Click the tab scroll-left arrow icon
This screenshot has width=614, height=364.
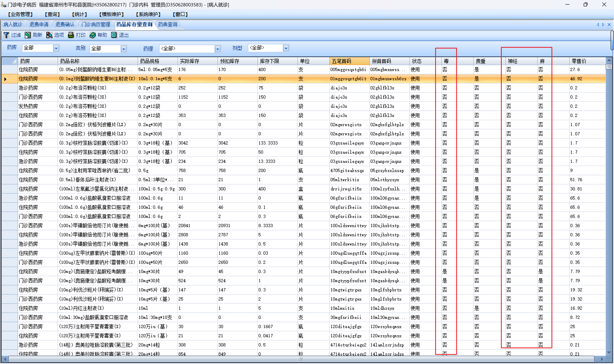pos(598,25)
